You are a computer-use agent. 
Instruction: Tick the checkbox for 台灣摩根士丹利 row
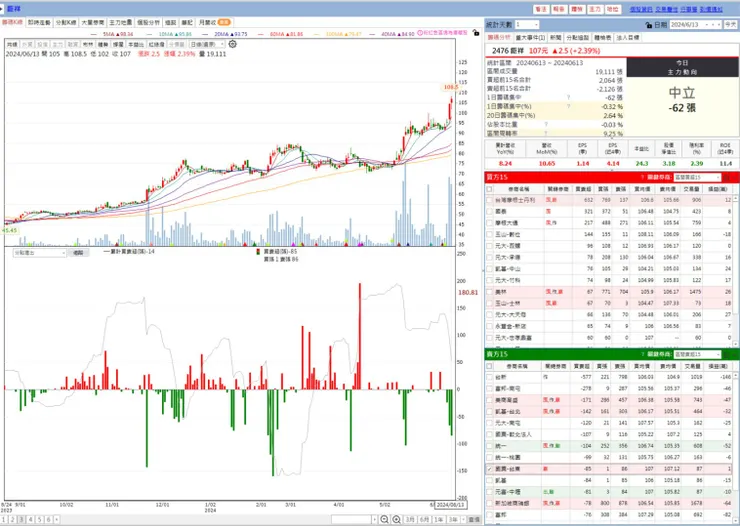(x=489, y=200)
